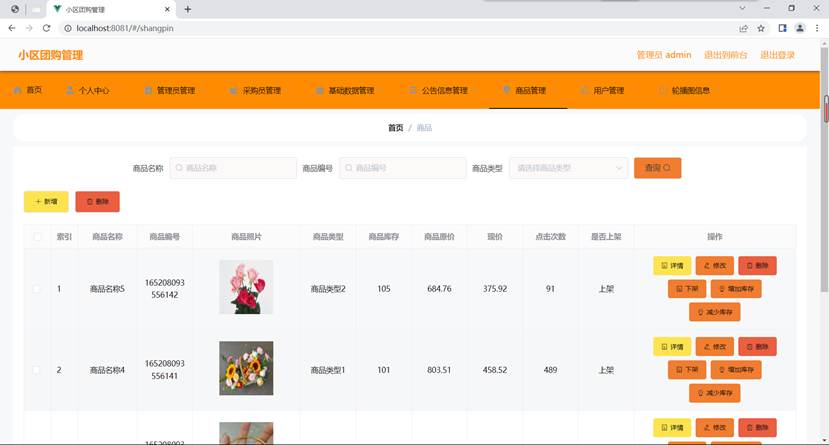The height and width of the screenshot is (445, 829).
Task: Click the page vertical scrollbar thumb
Action: (x=824, y=169)
